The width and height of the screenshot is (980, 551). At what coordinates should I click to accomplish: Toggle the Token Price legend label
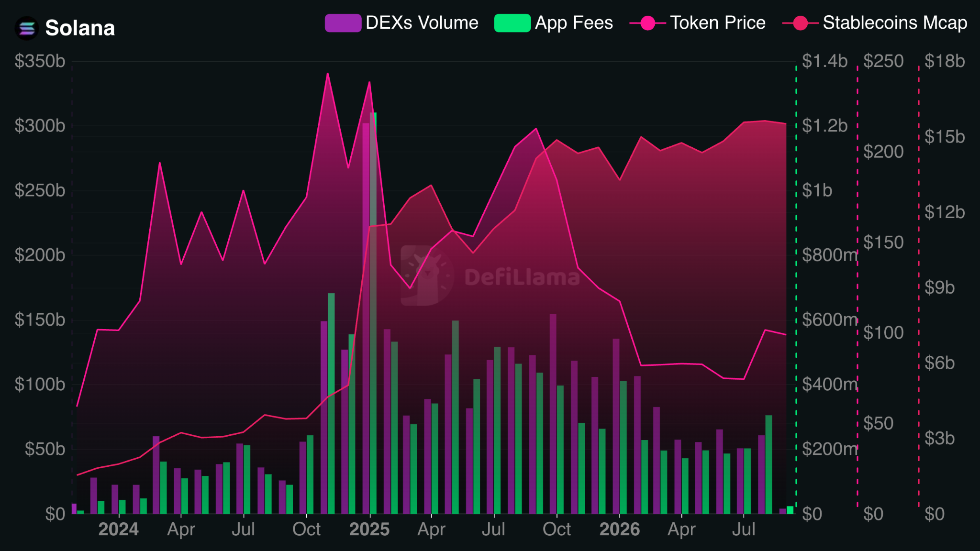point(717,22)
